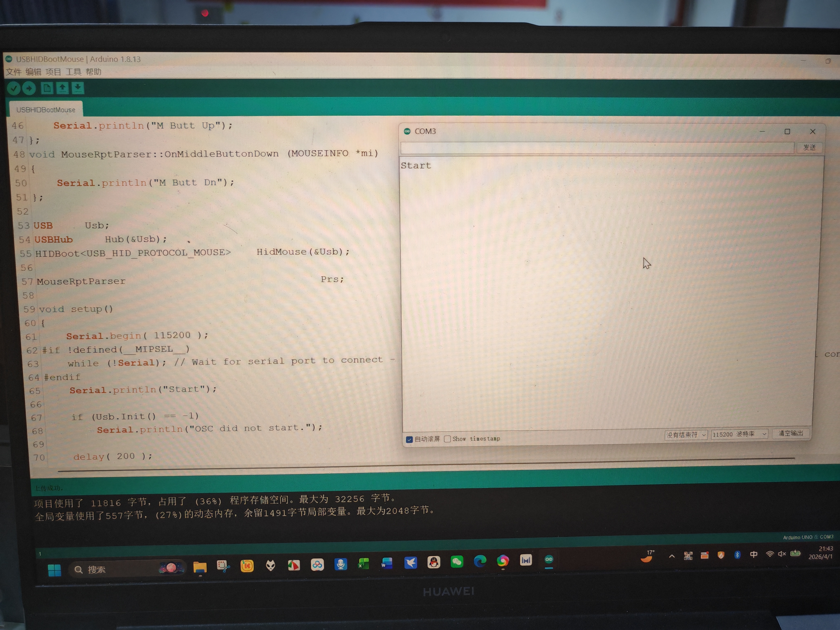Click the Wi-Fi tray icon
Viewport: 840px width, 630px height.
pyautogui.click(x=770, y=554)
